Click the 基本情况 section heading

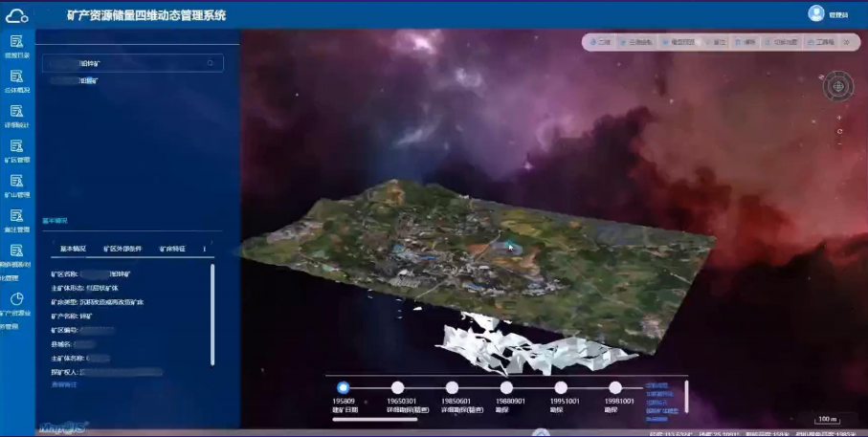pyautogui.click(x=55, y=221)
